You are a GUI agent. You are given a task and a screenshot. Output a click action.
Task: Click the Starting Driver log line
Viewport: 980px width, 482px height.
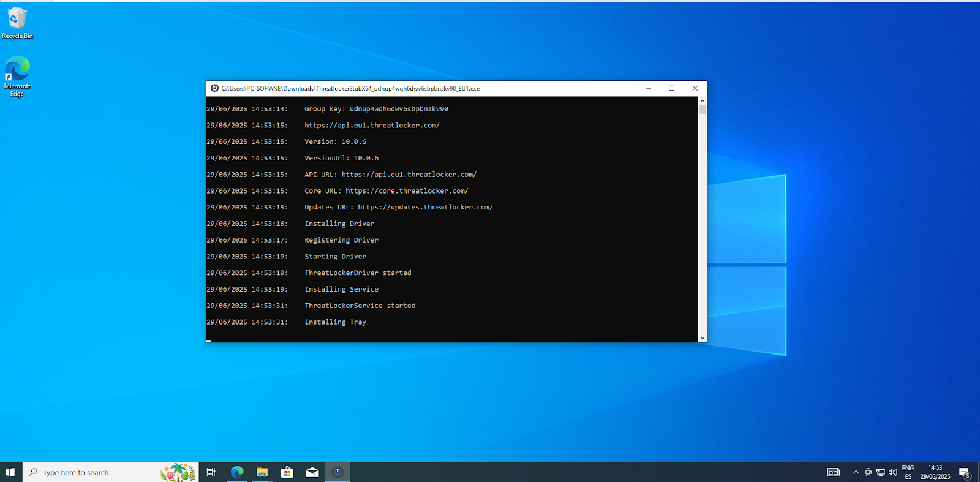[x=286, y=257]
